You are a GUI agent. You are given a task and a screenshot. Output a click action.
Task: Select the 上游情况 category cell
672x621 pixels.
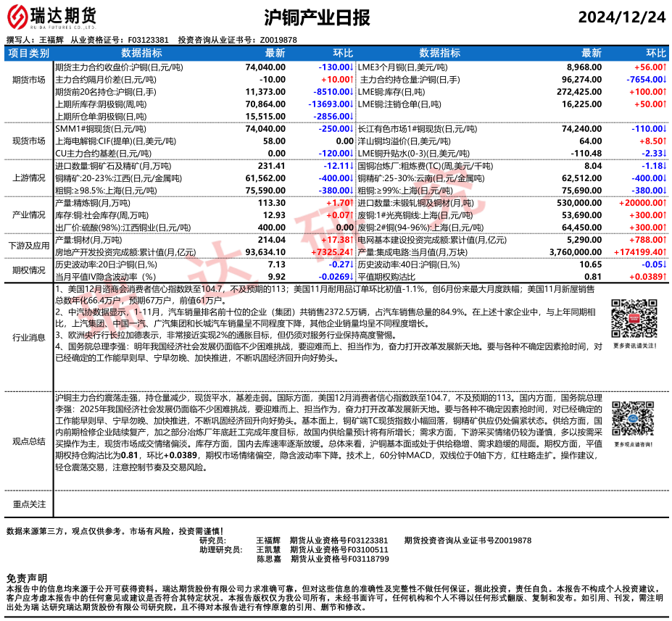tap(29, 178)
